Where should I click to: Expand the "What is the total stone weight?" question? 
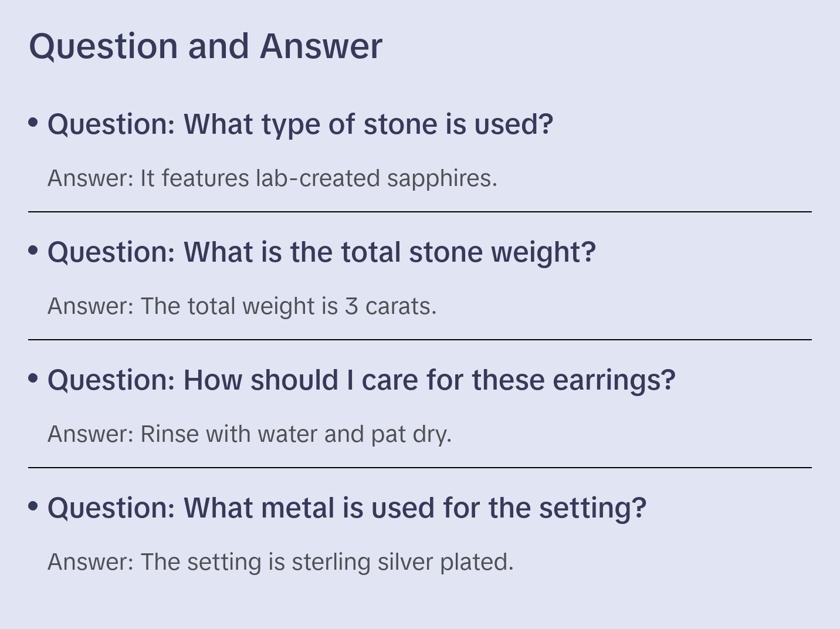click(x=321, y=252)
